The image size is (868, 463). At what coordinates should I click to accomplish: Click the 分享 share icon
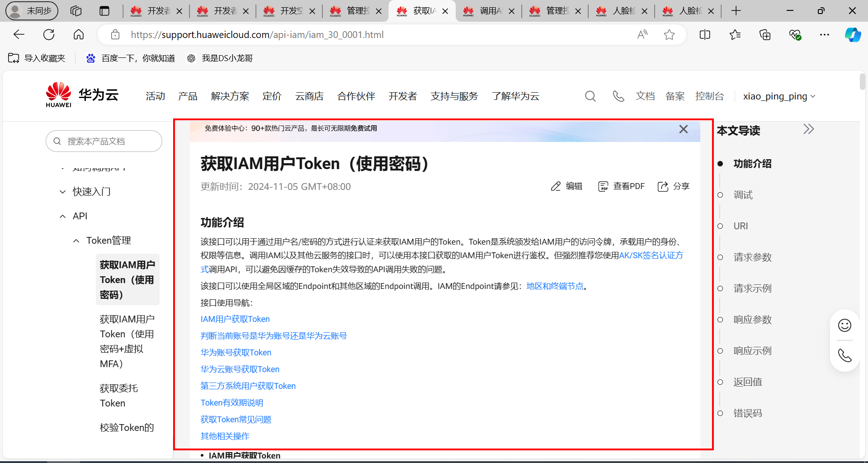click(662, 186)
